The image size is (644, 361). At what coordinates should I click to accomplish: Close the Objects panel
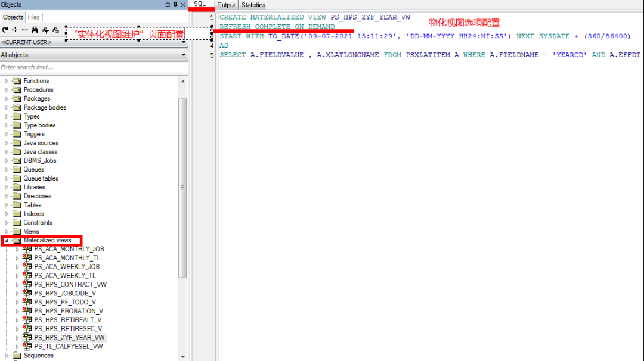click(x=183, y=5)
